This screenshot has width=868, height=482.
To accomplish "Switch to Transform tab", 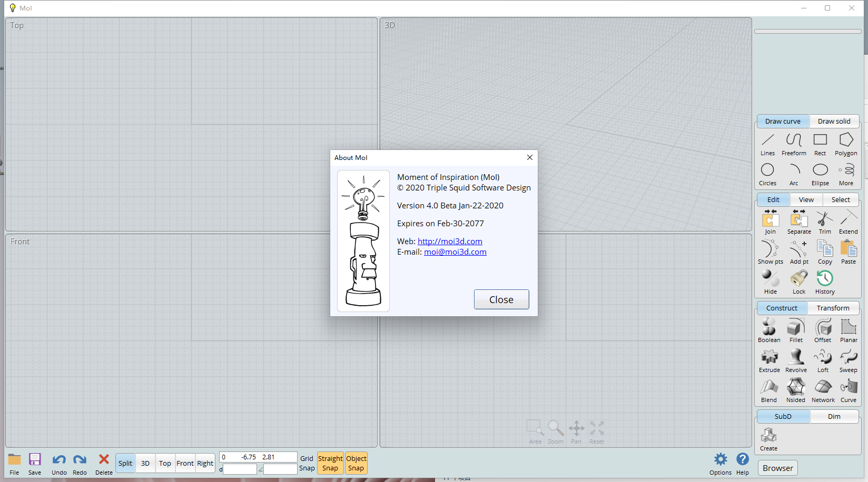I will [833, 308].
